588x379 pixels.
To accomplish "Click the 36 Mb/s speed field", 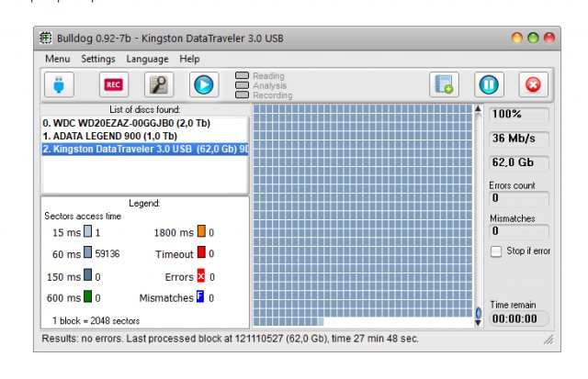I will click(519, 139).
